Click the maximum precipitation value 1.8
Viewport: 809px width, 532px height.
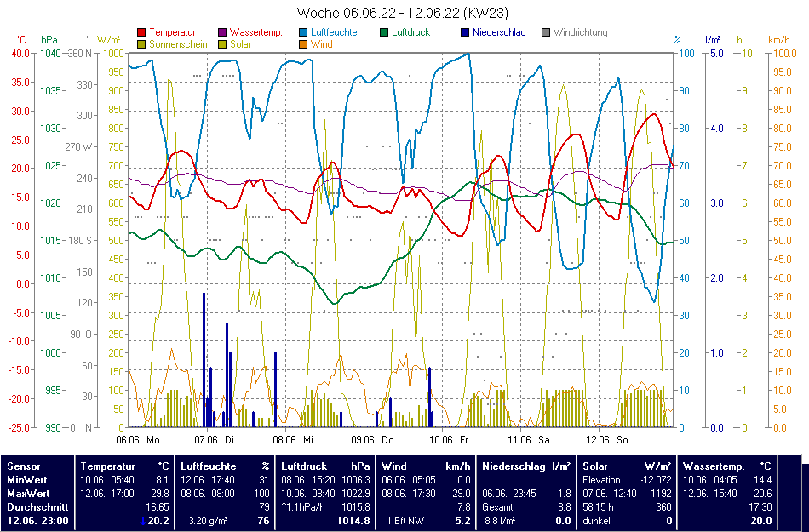[565, 494]
